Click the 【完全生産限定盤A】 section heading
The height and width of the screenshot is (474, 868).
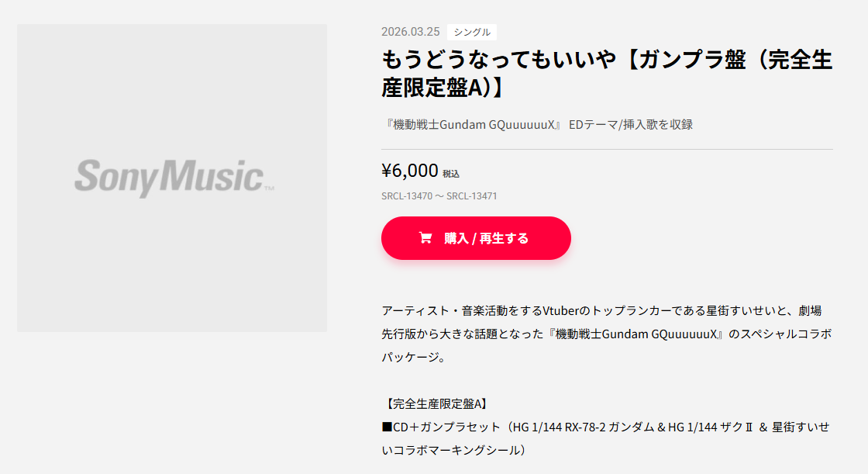point(435,403)
